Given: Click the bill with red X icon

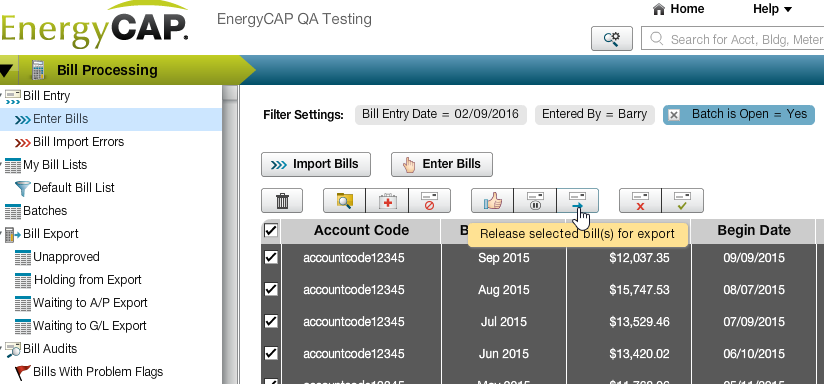Looking at the screenshot, I should [640, 201].
